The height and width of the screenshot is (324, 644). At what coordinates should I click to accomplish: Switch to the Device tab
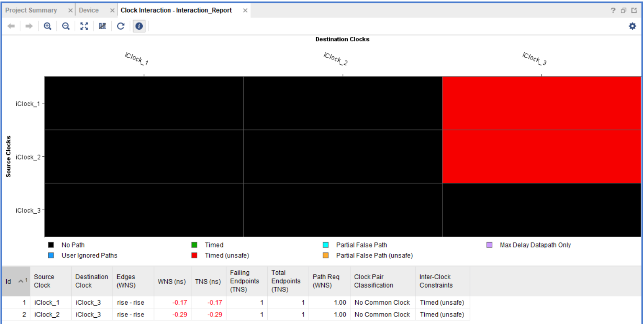click(89, 10)
